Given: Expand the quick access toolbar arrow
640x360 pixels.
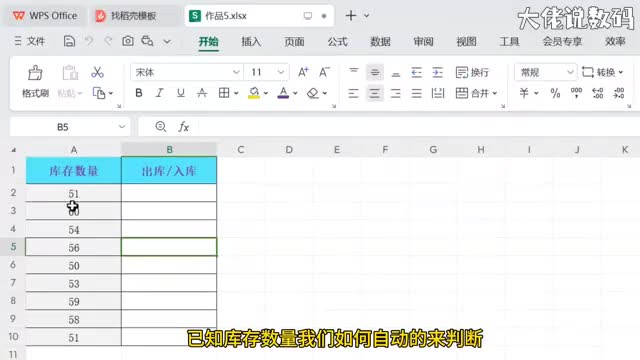Looking at the screenshot, I should tap(167, 41).
